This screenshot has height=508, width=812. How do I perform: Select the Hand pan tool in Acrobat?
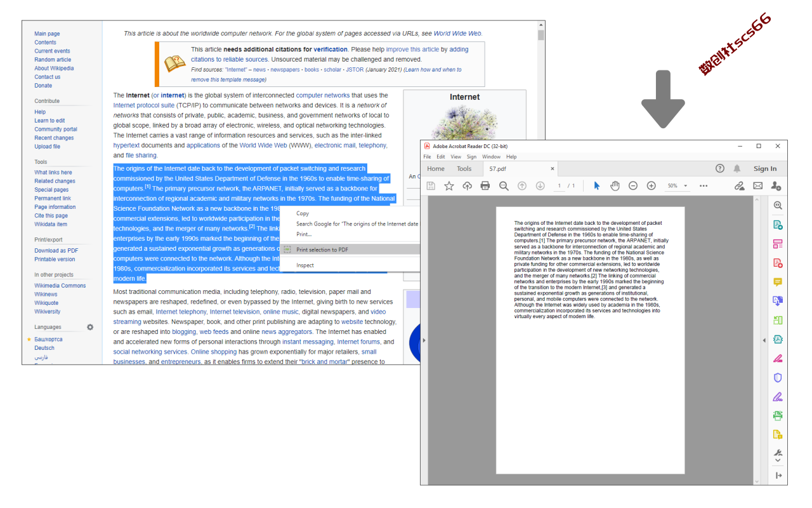[x=615, y=185]
